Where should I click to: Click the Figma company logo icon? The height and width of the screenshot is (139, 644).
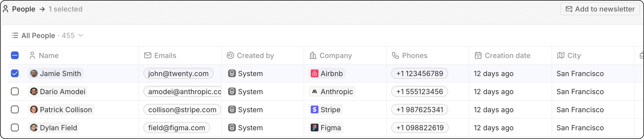pyautogui.click(x=314, y=128)
